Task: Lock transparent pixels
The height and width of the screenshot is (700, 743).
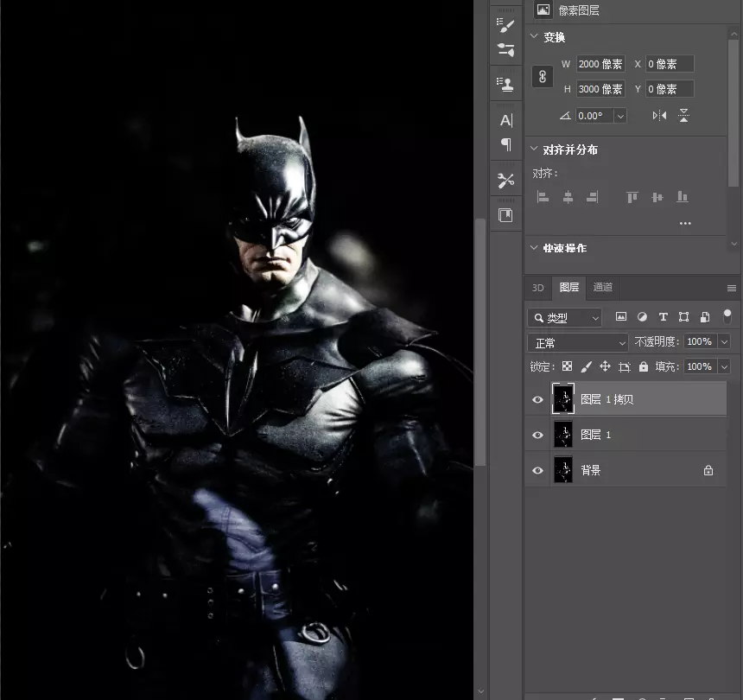Action: point(567,366)
